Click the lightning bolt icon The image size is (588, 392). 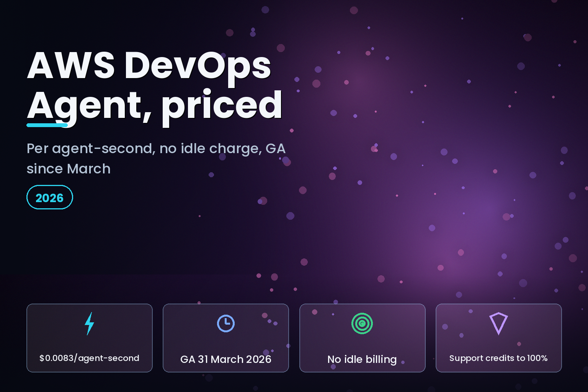[89, 323]
